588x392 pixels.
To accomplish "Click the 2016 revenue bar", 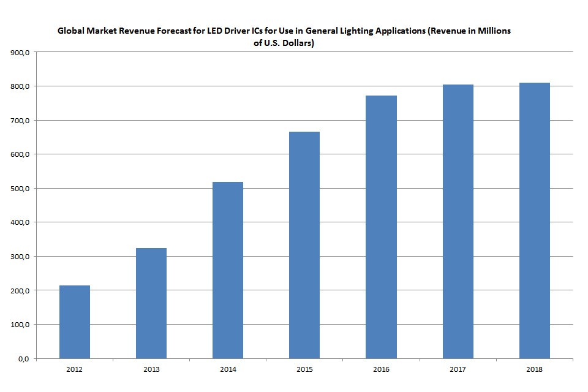I will click(x=381, y=227).
